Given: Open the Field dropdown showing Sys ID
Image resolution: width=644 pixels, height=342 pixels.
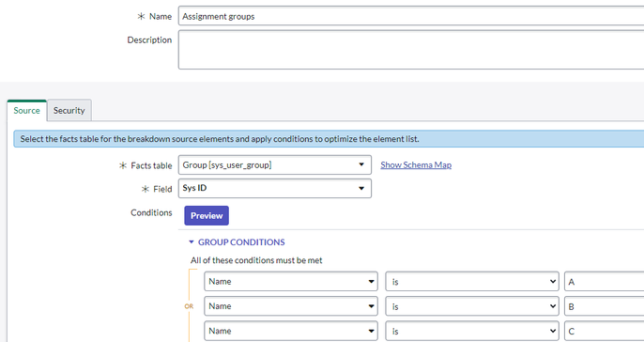Looking at the screenshot, I should (x=275, y=188).
